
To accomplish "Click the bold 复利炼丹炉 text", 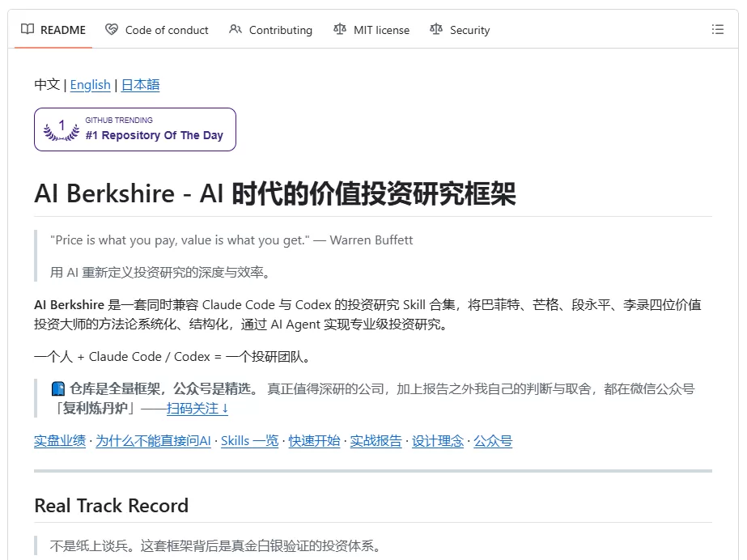I will (x=95, y=409).
